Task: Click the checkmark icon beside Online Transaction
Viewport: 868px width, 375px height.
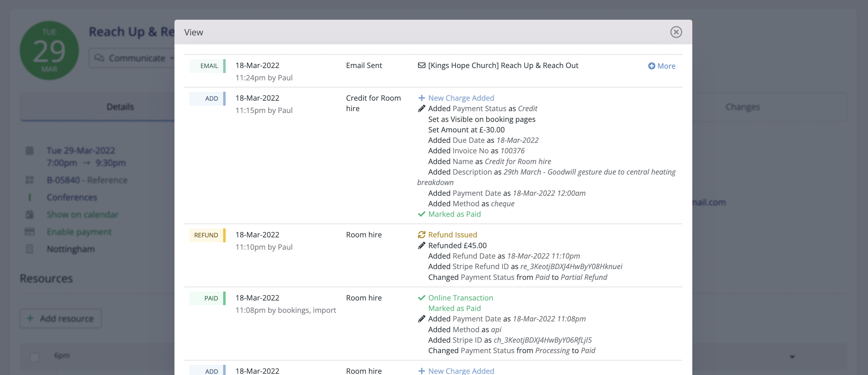Action: 421,298
